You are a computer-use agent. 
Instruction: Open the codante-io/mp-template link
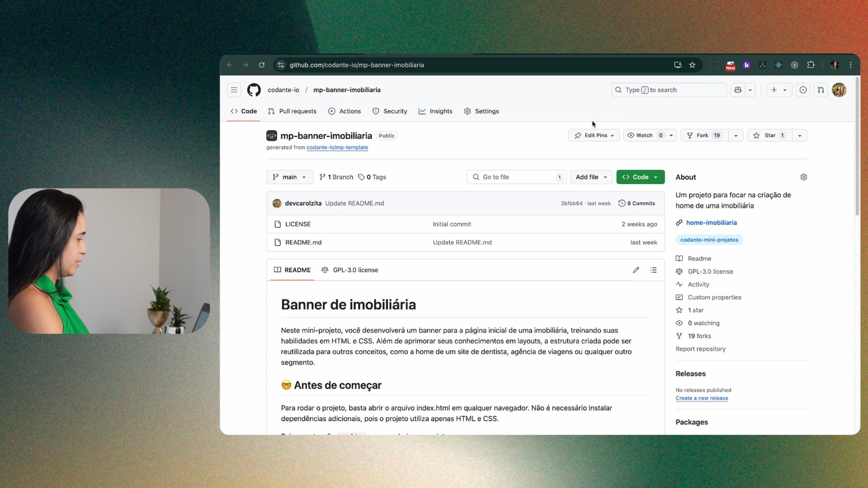(x=337, y=147)
